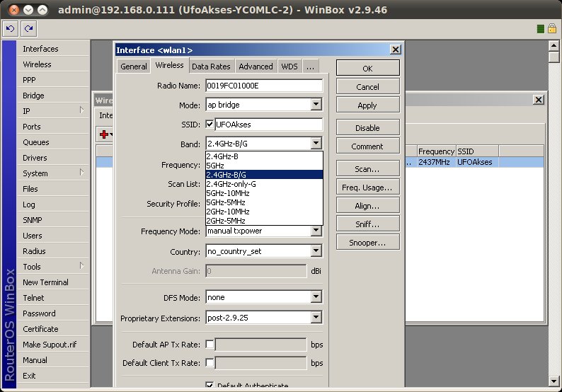Close the Interface wlan1 dialog
Screen dimensions: 562x392
[x=395, y=50]
